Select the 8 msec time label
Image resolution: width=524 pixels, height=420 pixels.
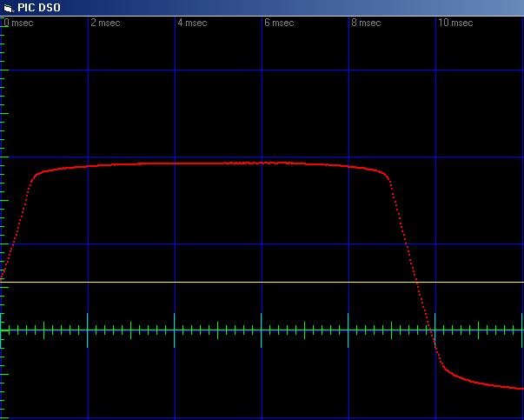point(366,23)
